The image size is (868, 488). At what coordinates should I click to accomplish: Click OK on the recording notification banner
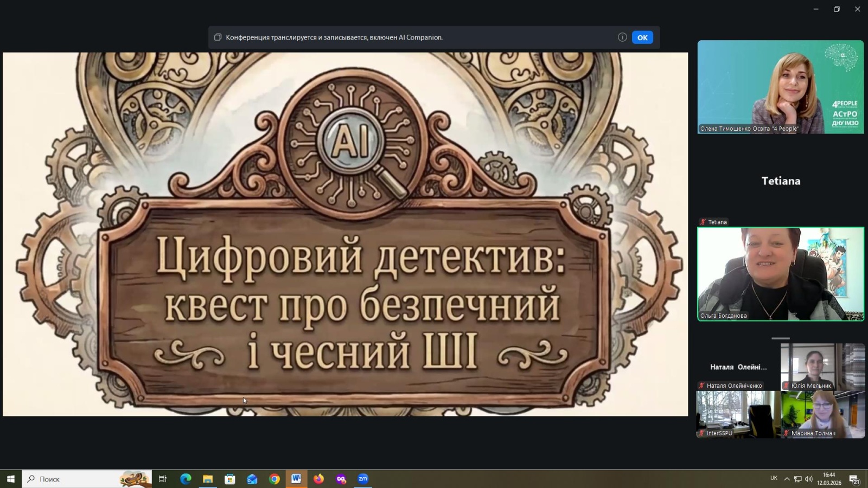[642, 37]
